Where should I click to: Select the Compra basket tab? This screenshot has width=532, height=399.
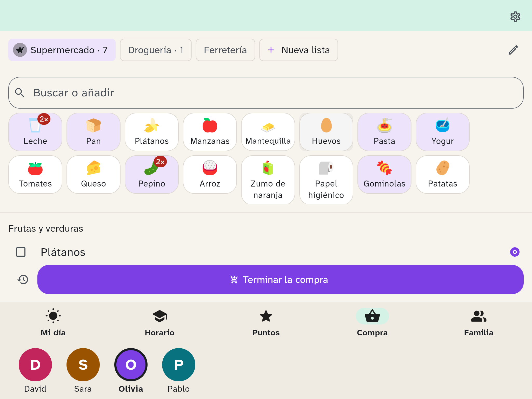click(372, 322)
